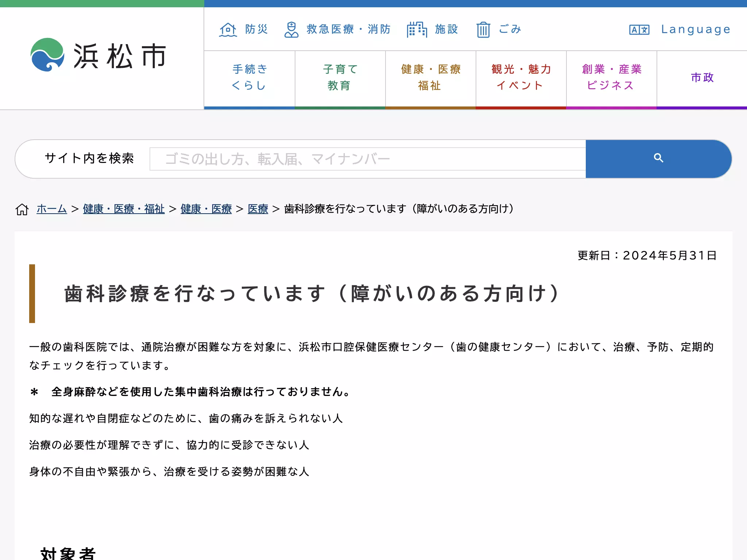Click the current breadcrumb text 歯科診療を行なっています
The image size is (747, 560).
[x=399, y=209]
